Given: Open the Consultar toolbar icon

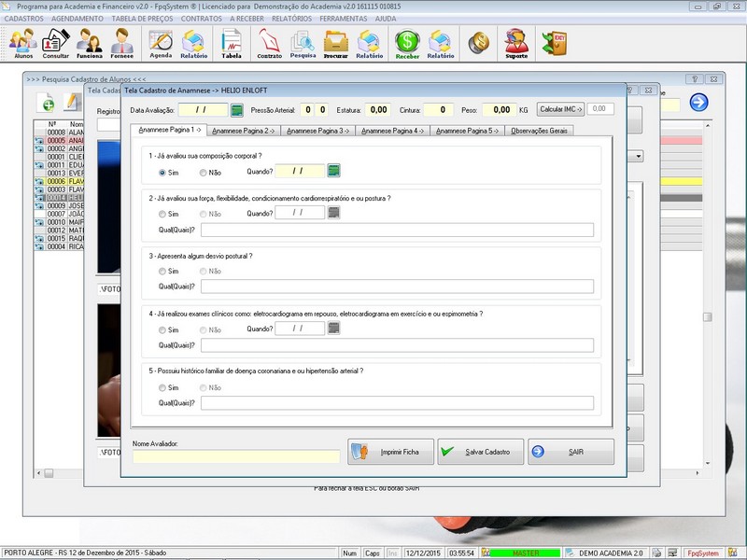Looking at the screenshot, I should click(x=56, y=43).
